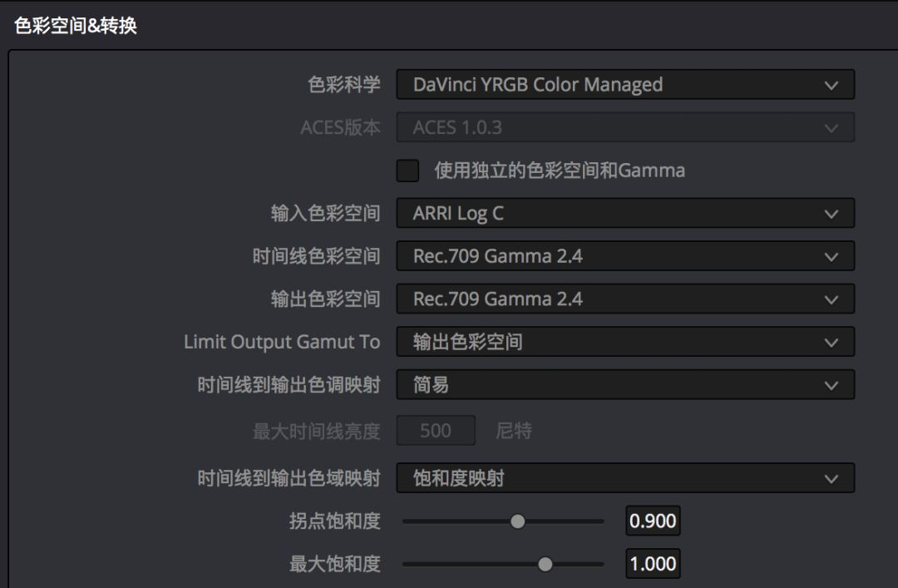Click the 最大时间线亮度 field showing 500

click(436, 431)
